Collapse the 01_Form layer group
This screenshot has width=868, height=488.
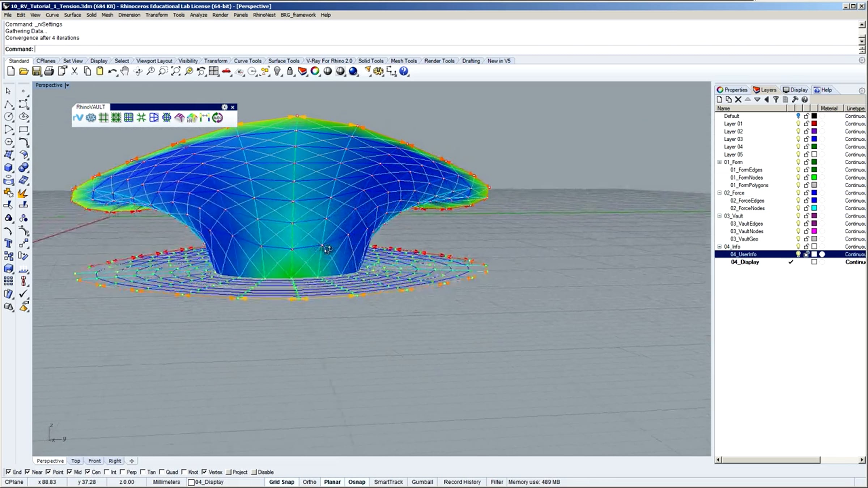pyautogui.click(x=719, y=162)
